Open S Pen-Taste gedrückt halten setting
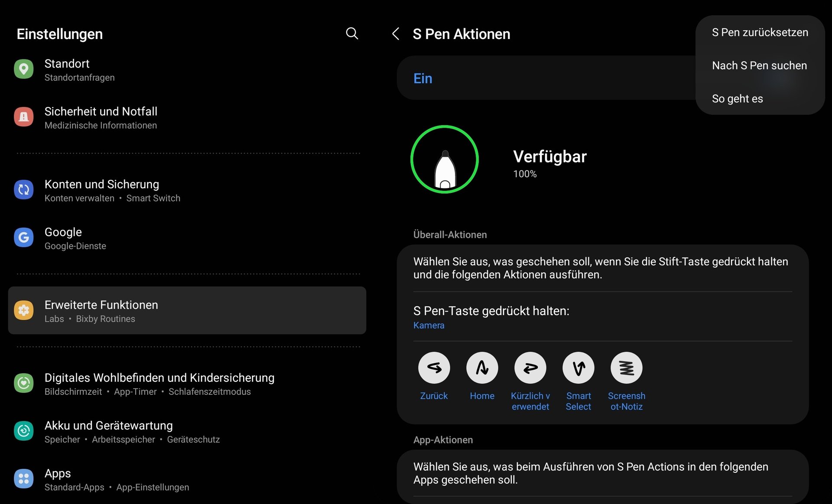The height and width of the screenshot is (504, 832). [x=603, y=317]
